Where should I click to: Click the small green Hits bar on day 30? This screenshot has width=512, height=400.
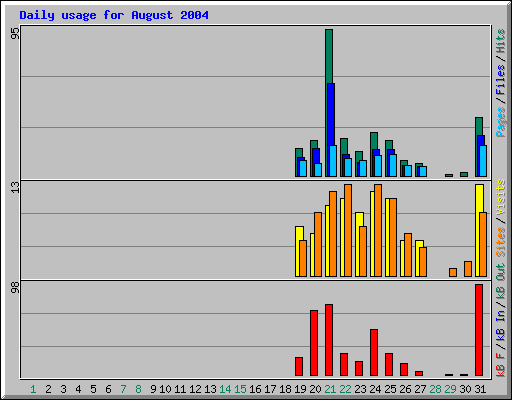pyautogui.click(x=464, y=174)
